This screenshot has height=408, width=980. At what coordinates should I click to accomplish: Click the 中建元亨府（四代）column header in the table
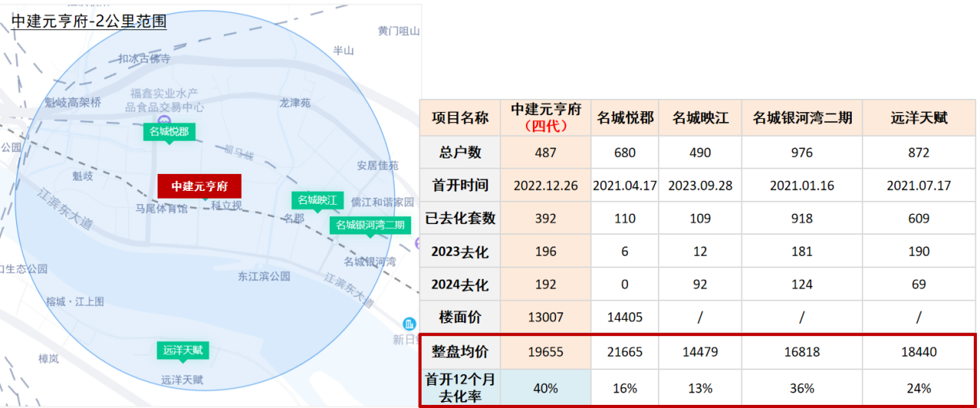pos(545,117)
